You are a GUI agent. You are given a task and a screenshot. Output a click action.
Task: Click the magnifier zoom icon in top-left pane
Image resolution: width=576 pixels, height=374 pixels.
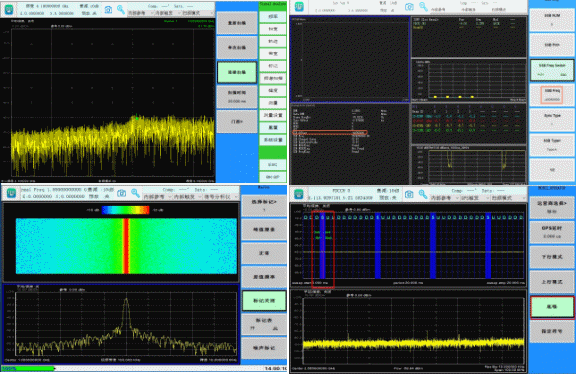121,10
